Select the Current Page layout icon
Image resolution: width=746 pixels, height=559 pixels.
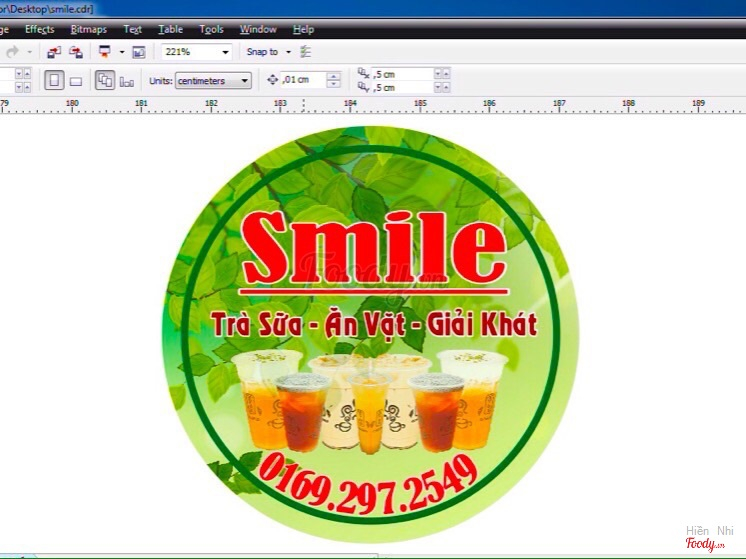coord(127,81)
